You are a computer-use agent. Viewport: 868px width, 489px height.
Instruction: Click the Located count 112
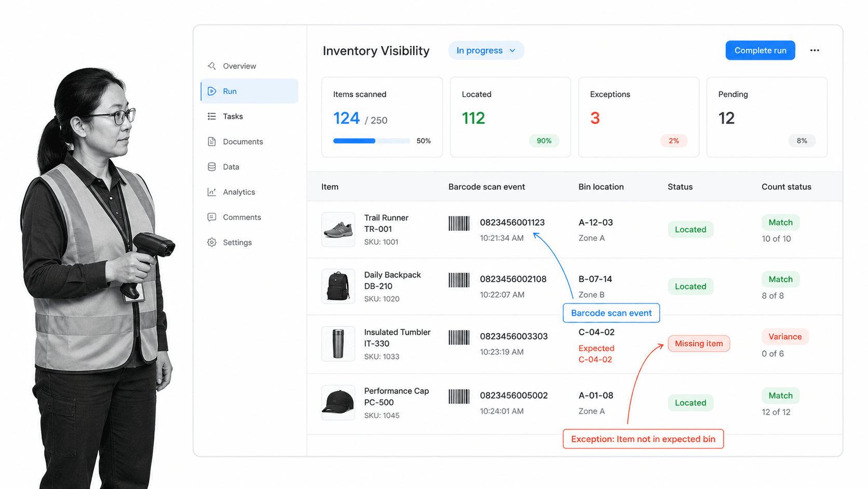tap(473, 118)
